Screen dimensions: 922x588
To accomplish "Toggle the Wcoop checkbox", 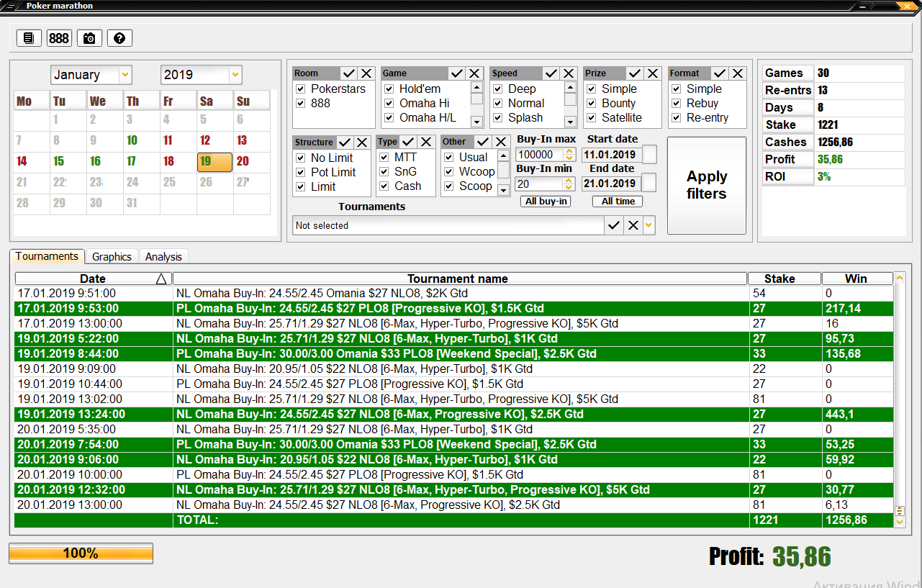I will 449,172.
